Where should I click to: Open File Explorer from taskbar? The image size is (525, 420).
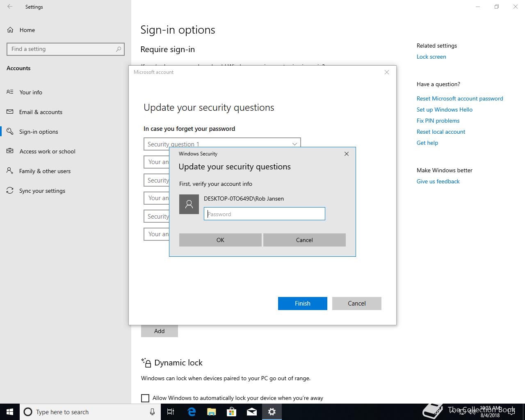pos(211,412)
